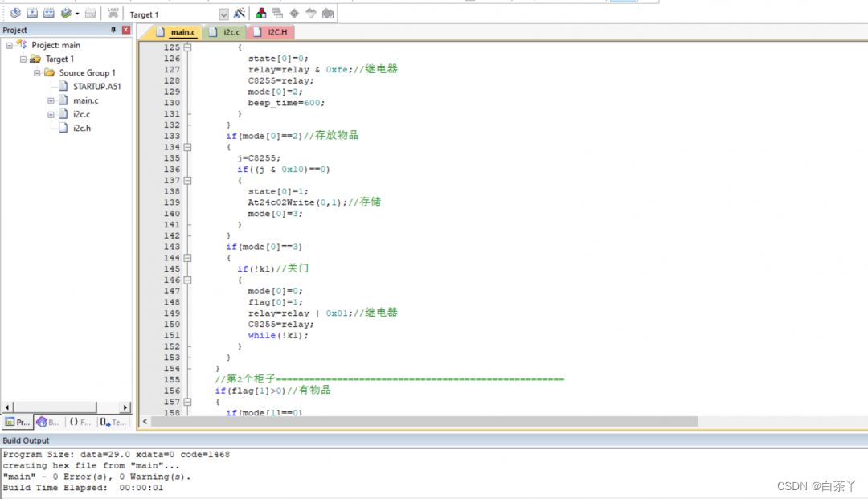This screenshot has width=868, height=499.
Task: Click the editor horizontal scrollbar left arrow
Action: (145, 422)
